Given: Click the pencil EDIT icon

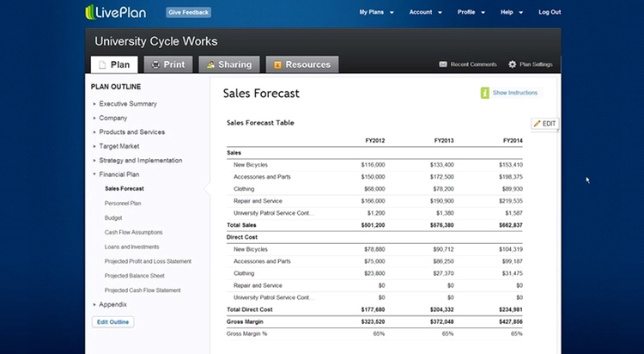Looking at the screenshot, I should pyautogui.click(x=538, y=124).
